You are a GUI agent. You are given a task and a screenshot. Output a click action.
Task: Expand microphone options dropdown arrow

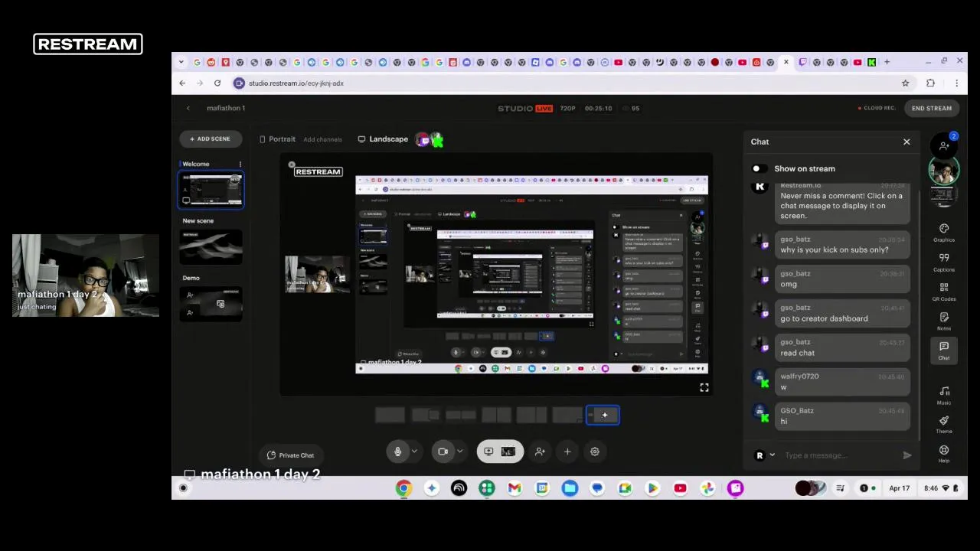414,452
